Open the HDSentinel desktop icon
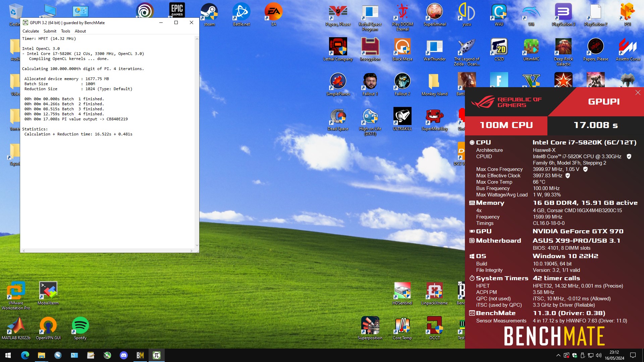 pyautogui.click(x=402, y=294)
